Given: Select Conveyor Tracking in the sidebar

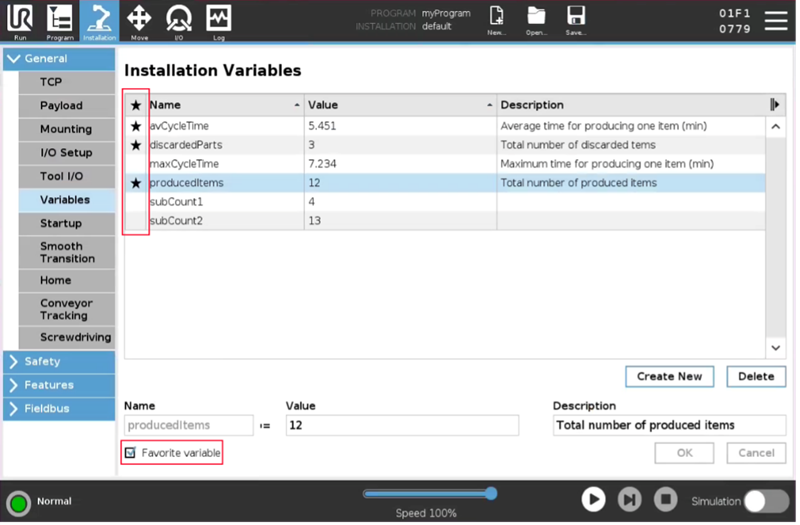Looking at the screenshot, I should point(66,309).
